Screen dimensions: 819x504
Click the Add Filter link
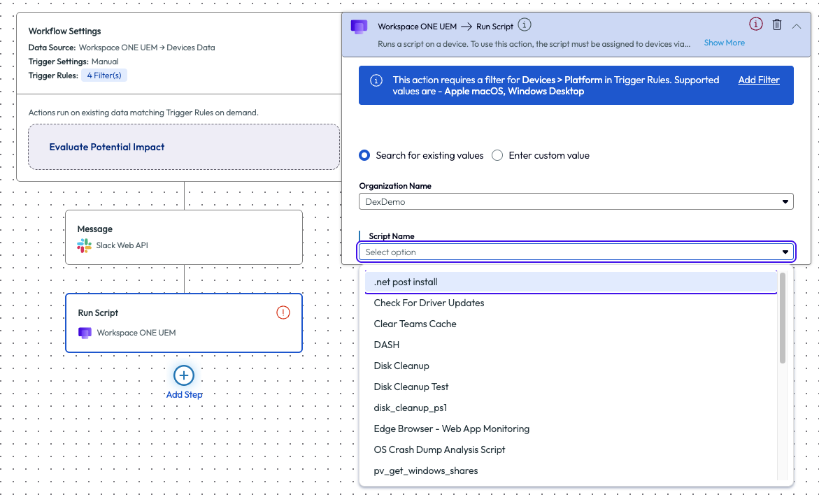tap(758, 80)
